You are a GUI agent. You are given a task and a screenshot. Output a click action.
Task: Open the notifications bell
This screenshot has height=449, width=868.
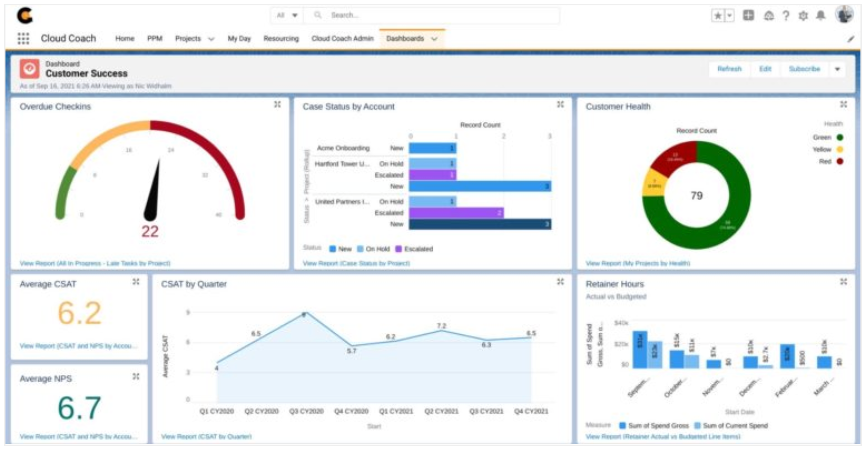click(821, 15)
